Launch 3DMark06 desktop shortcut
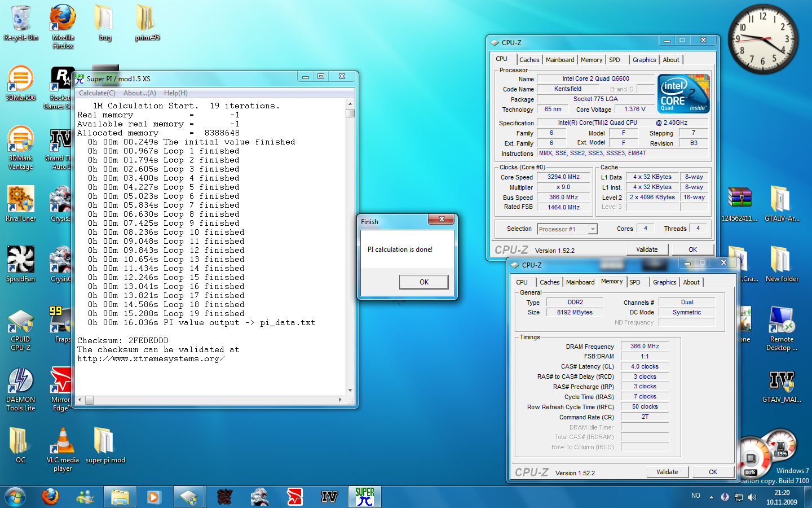812x508 pixels. pyautogui.click(x=21, y=83)
